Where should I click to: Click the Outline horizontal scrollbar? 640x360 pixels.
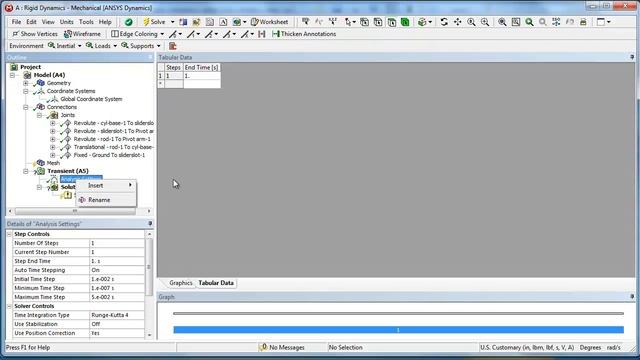(75, 211)
